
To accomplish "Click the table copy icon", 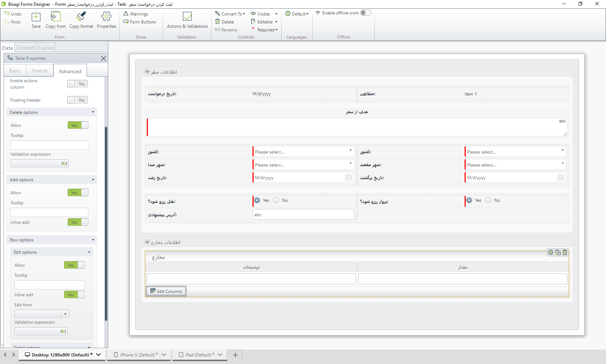I will click(558, 252).
